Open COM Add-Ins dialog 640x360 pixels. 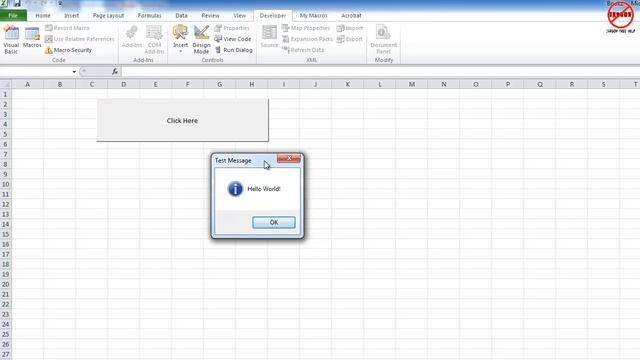(154, 39)
